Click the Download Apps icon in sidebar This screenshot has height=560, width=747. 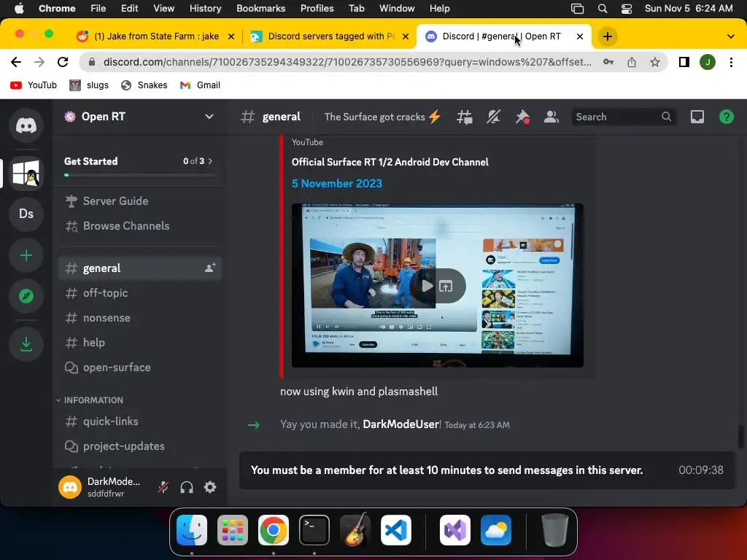click(26, 344)
